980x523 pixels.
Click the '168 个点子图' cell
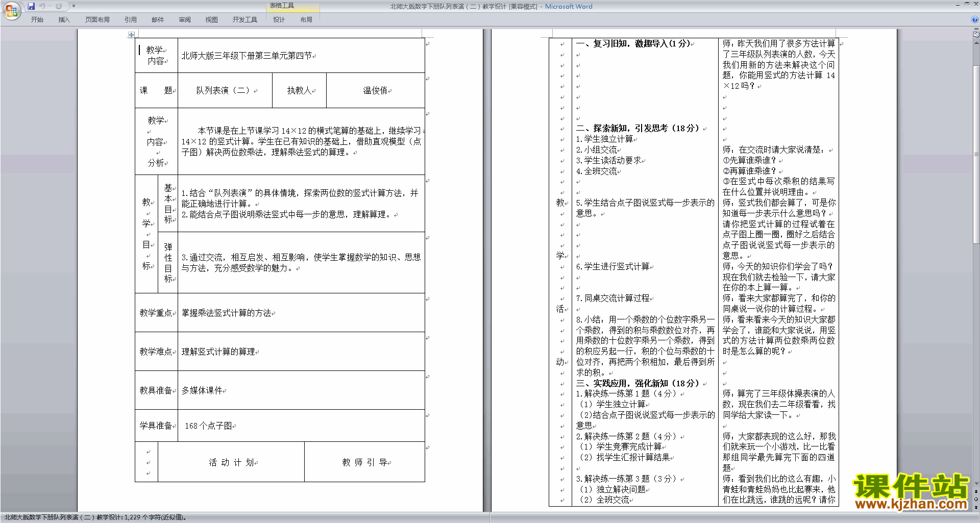click(x=301, y=426)
